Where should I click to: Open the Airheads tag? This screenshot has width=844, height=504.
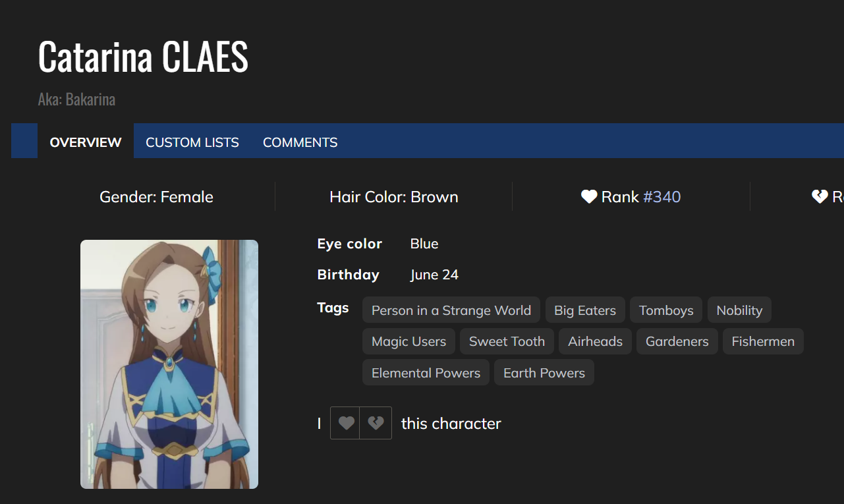tap(595, 341)
